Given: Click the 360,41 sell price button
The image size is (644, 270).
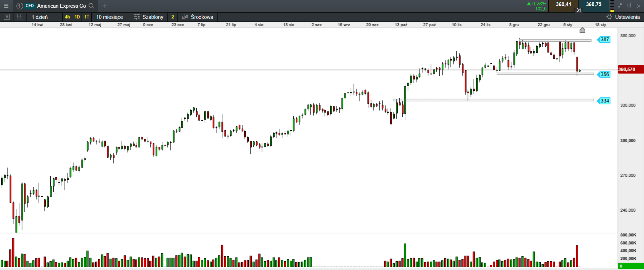Looking at the screenshot, I should (563, 5).
